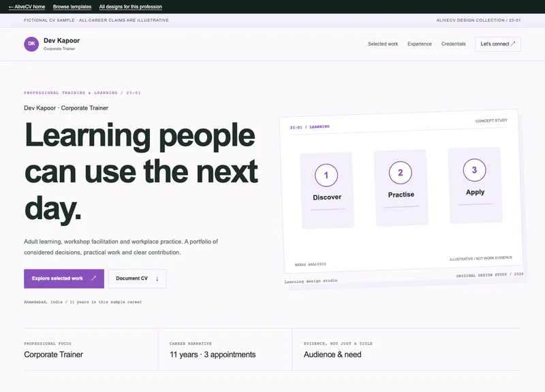Click the arrow icon on Explore selected work

pyautogui.click(x=93, y=278)
